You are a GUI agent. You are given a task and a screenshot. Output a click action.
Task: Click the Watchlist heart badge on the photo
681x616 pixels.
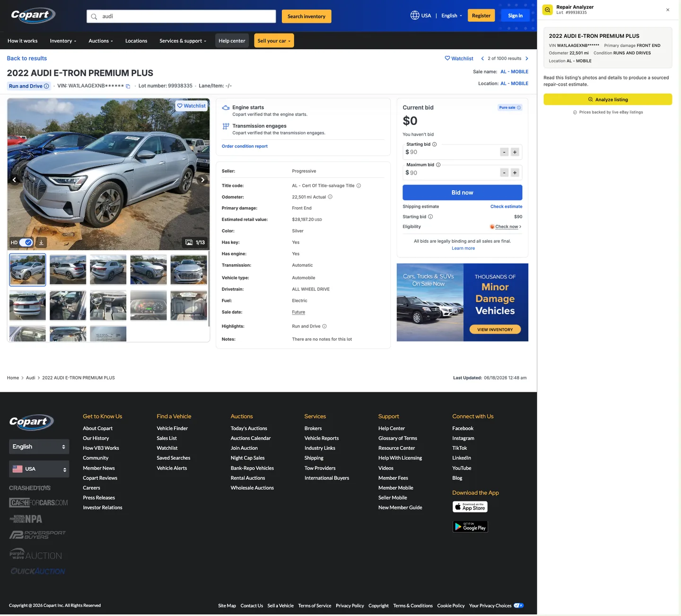click(192, 106)
